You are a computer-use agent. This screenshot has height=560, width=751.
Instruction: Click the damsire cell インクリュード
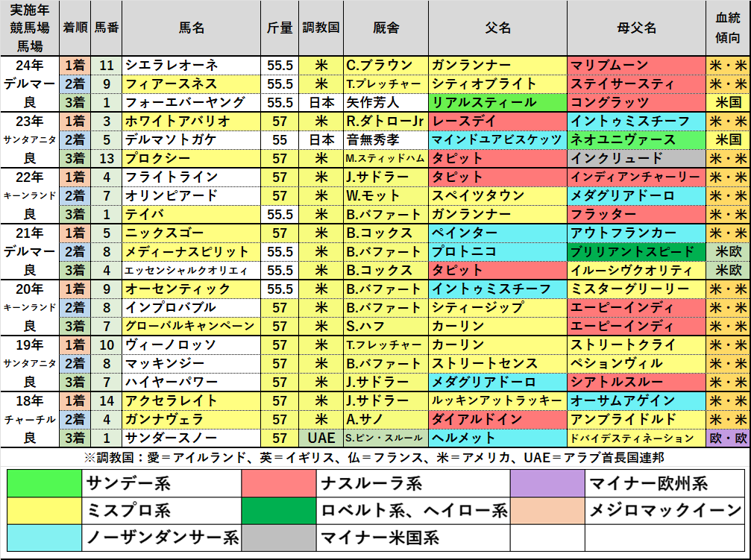click(x=636, y=159)
